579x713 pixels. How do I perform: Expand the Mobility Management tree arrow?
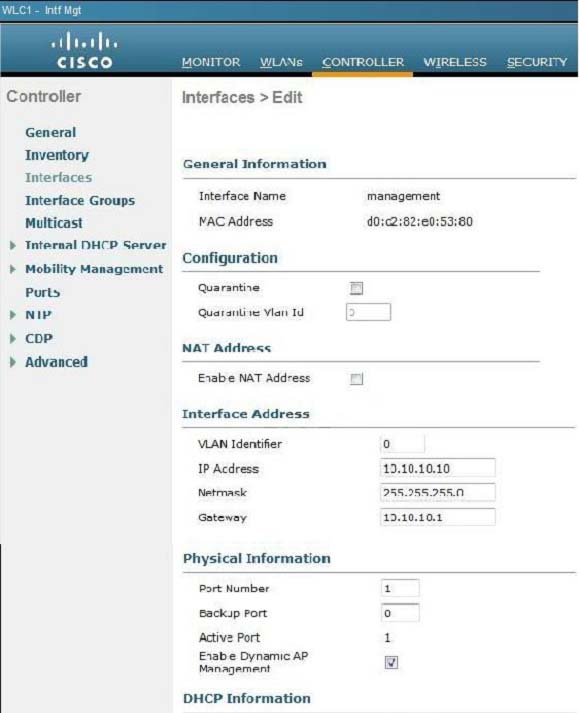coord(13,269)
